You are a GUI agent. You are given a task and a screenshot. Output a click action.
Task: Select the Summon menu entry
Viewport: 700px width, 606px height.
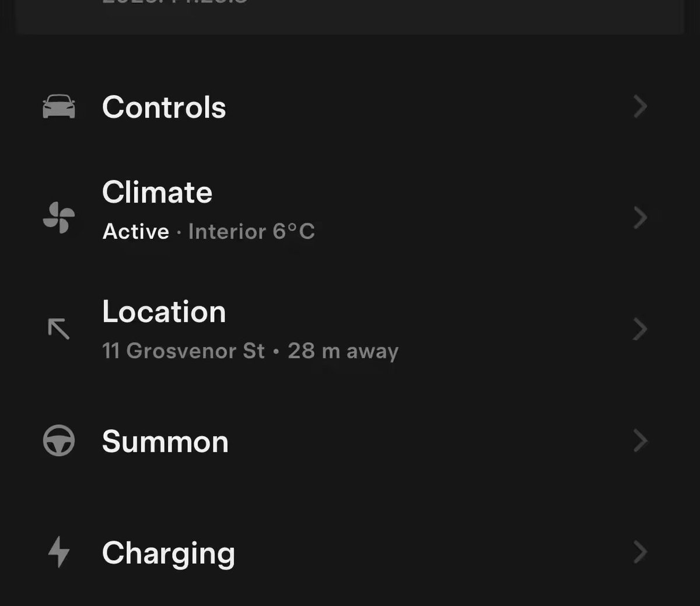point(350,441)
